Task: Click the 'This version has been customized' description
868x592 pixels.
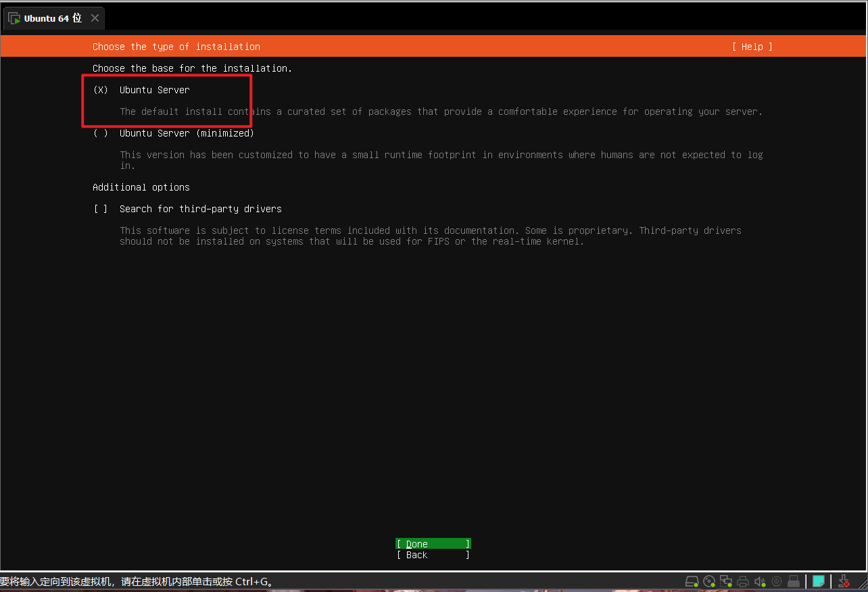Action: [441, 160]
